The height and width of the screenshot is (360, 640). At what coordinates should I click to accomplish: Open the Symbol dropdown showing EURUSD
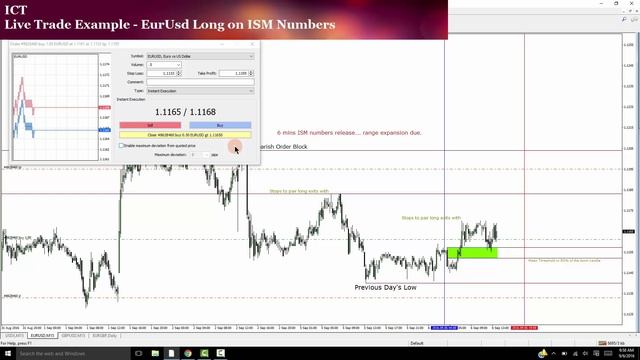click(200, 56)
